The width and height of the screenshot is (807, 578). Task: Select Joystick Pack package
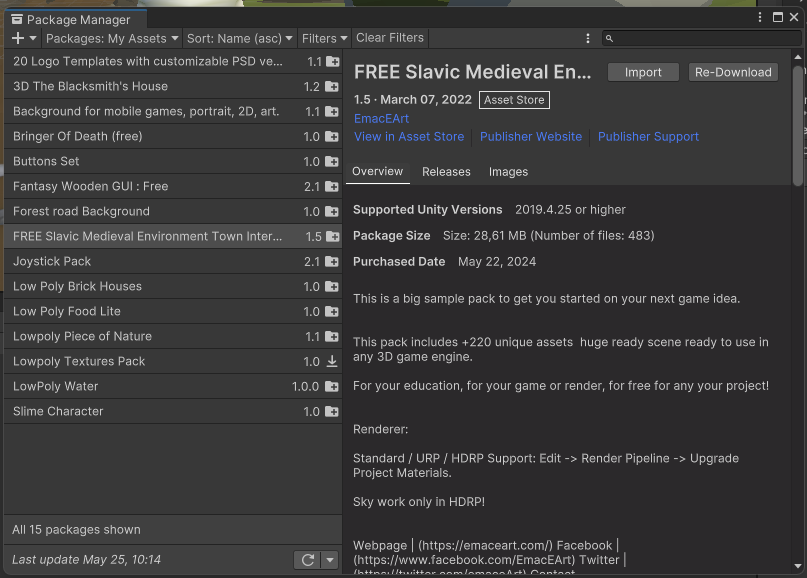click(173, 261)
